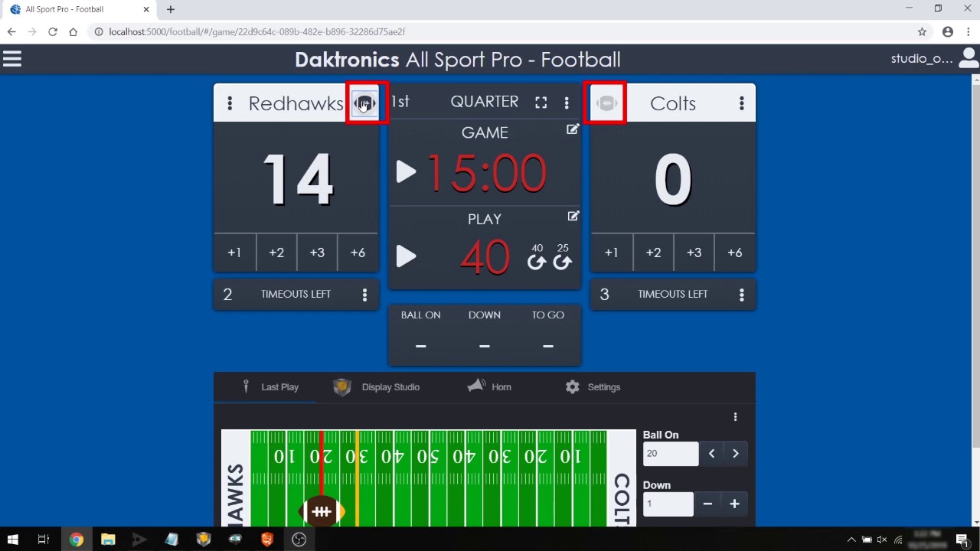
Task: Start the Play clock
Action: [x=407, y=256]
